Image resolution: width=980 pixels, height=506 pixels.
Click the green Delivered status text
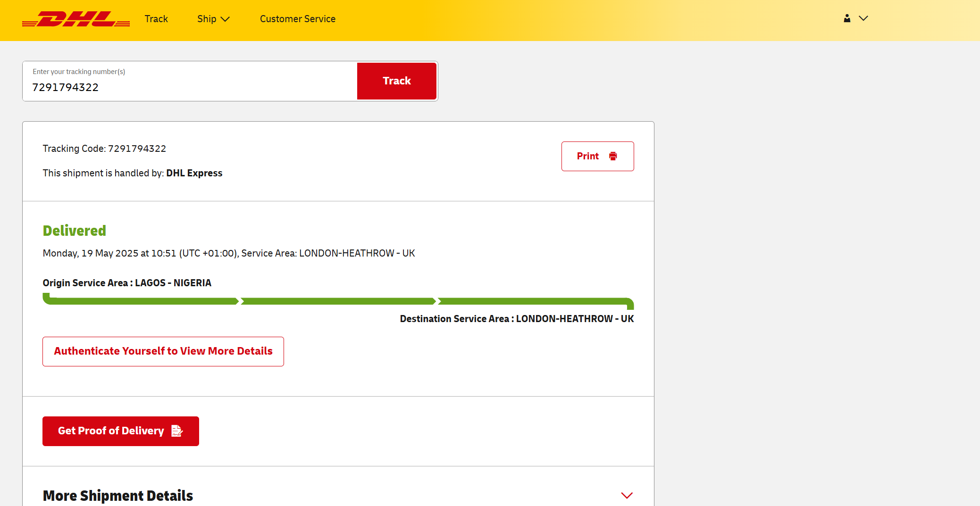[75, 231]
